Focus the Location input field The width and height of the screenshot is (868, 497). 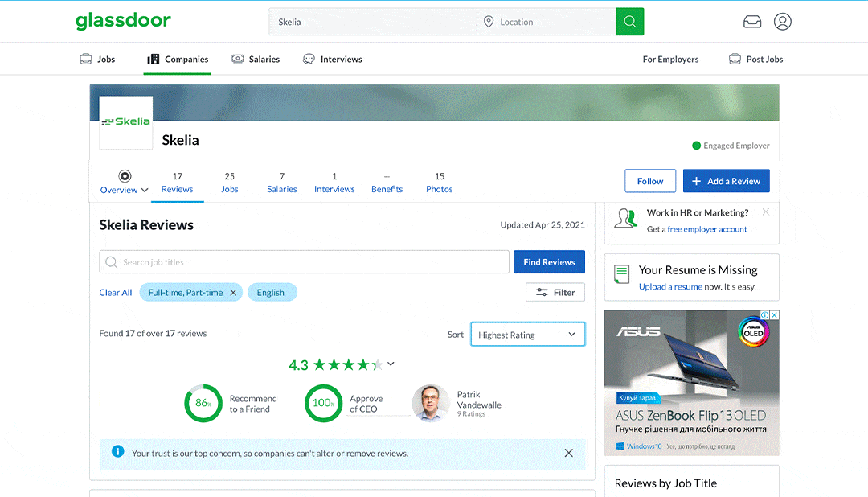(x=547, y=22)
